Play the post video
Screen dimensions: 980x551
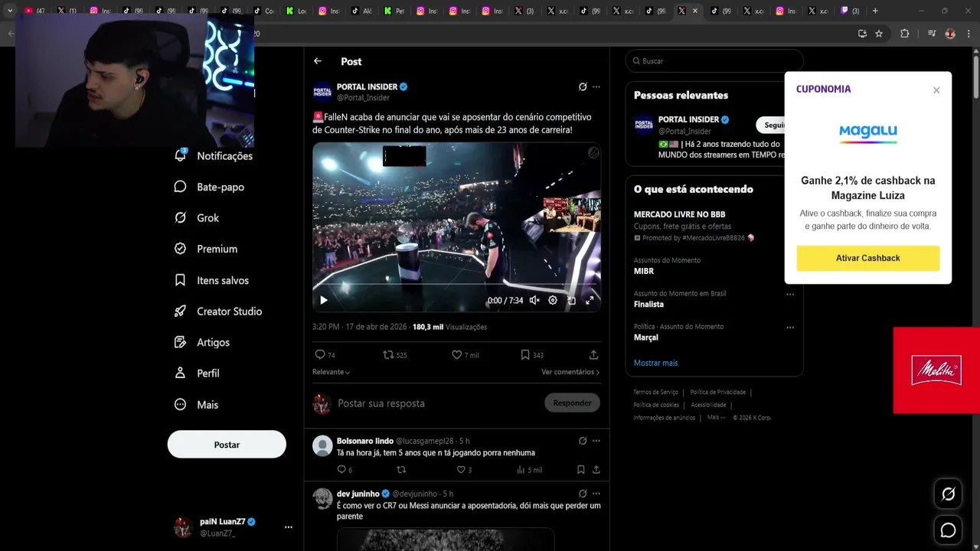324,301
